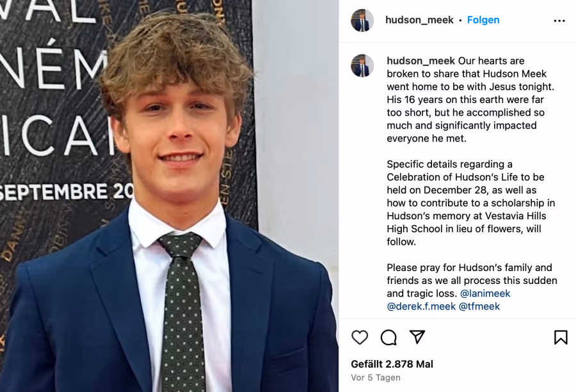Click the SEPTEMBRE banner text in photo

[x=65, y=192]
